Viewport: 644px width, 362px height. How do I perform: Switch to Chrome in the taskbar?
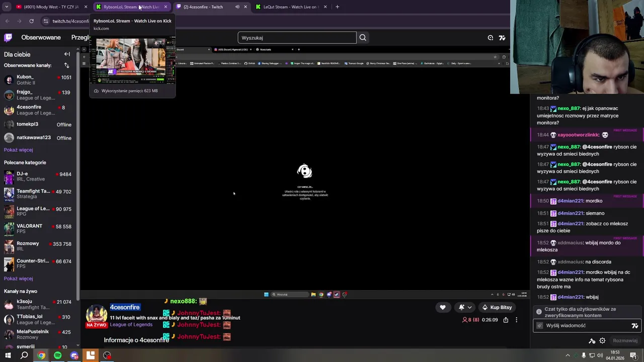41,355
